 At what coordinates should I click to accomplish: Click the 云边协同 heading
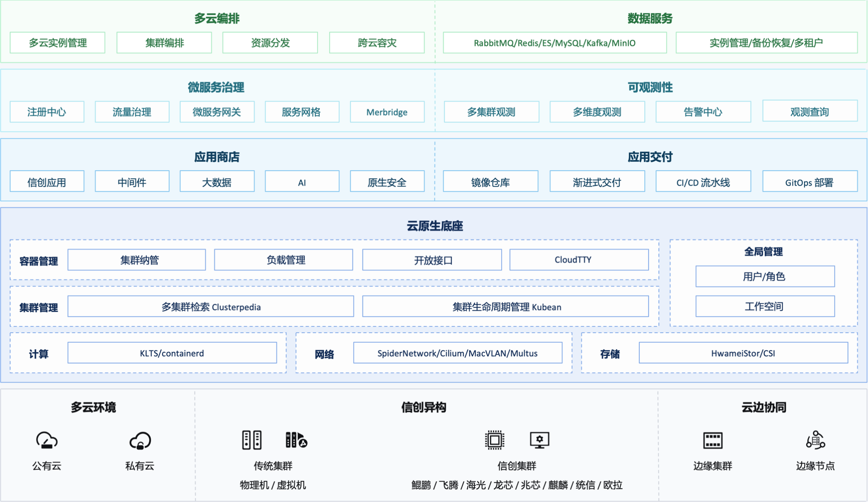pos(764,407)
